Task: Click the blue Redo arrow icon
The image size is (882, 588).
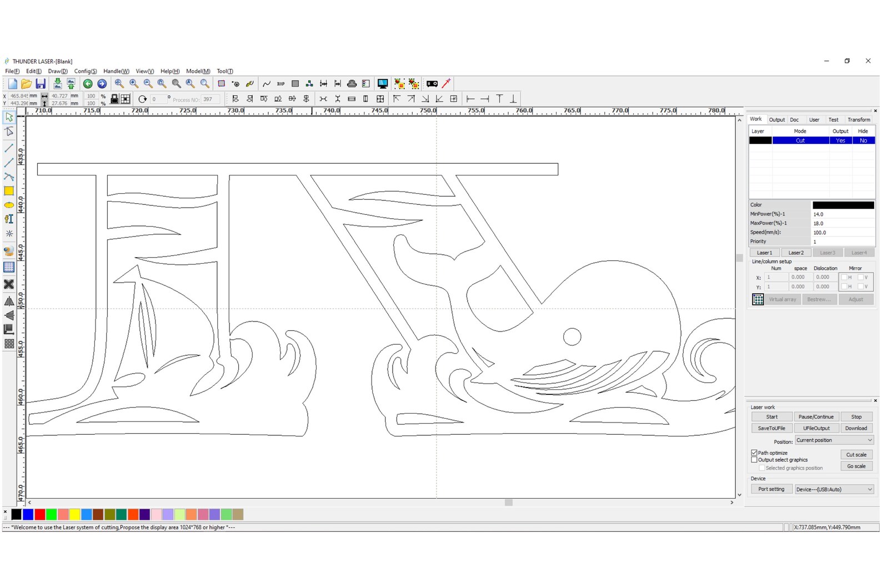Action: (x=102, y=84)
